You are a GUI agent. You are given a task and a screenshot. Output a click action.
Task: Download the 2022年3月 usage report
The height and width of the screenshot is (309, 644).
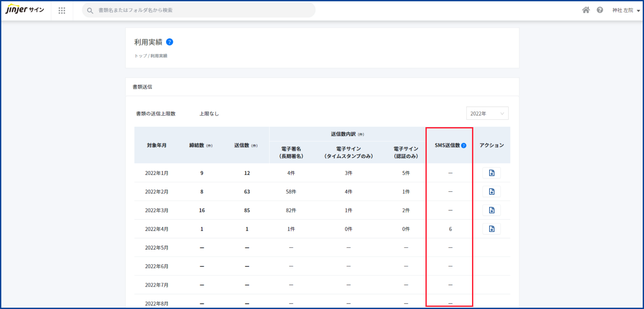491,210
